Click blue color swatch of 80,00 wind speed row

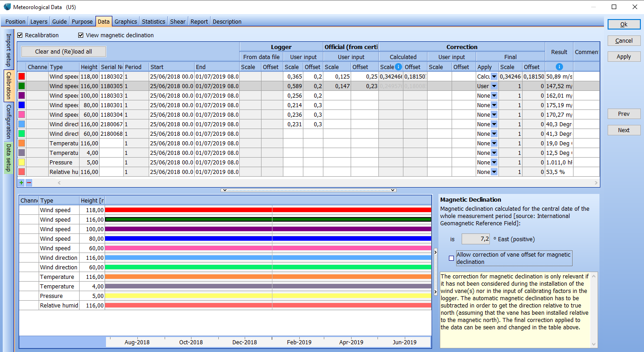[x=21, y=105]
